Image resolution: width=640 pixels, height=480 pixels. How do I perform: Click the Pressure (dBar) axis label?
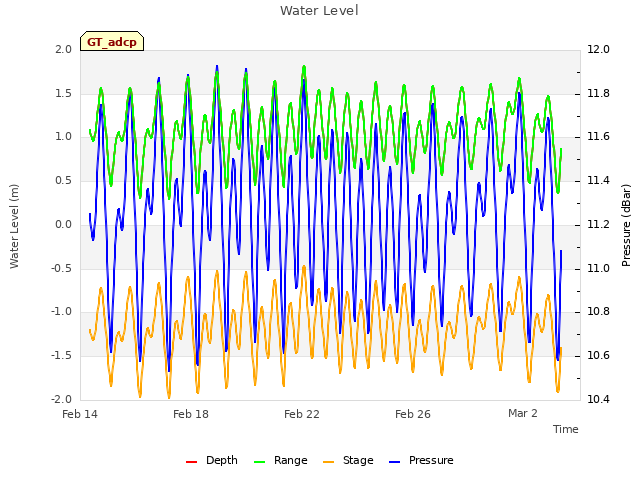coord(626,225)
